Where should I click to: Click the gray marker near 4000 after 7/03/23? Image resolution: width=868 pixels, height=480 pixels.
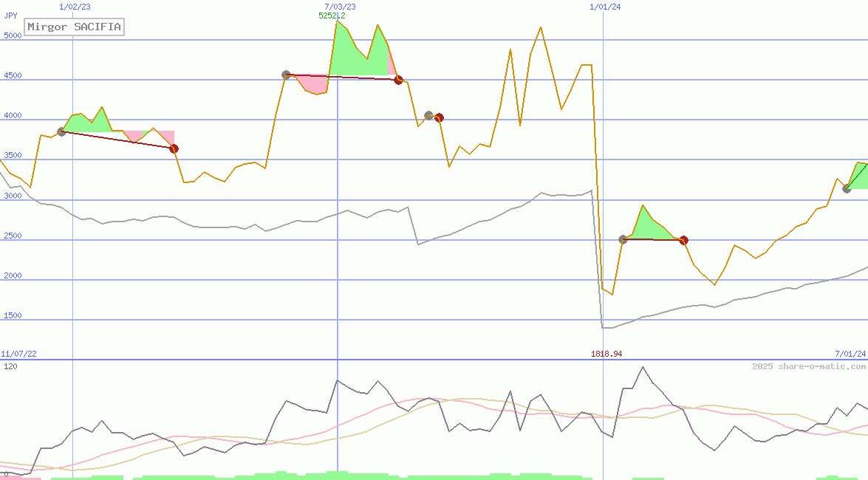click(x=428, y=115)
